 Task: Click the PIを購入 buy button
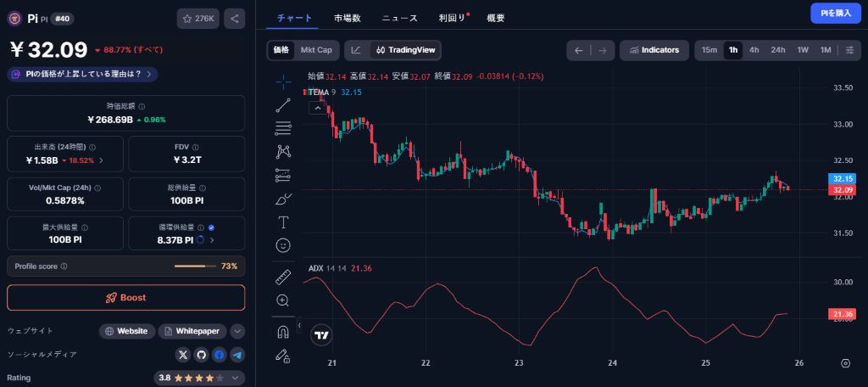click(831, 13)
